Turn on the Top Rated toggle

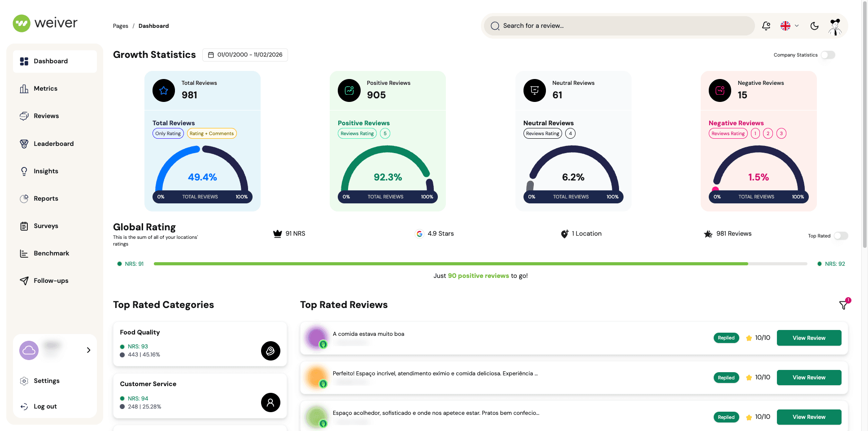pos(841,236)
